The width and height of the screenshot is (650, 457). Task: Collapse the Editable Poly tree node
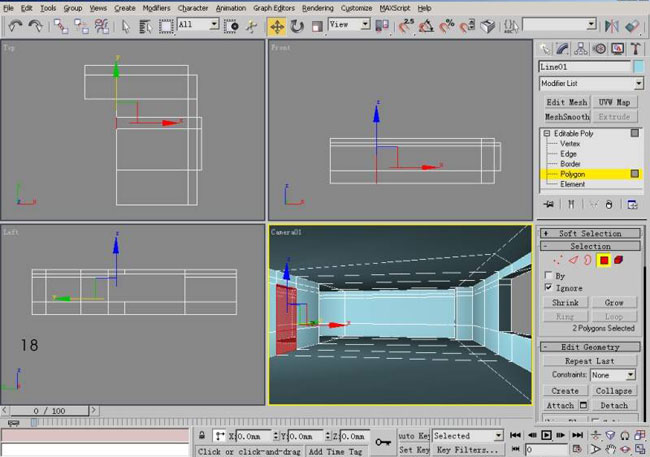coord(547,133)
